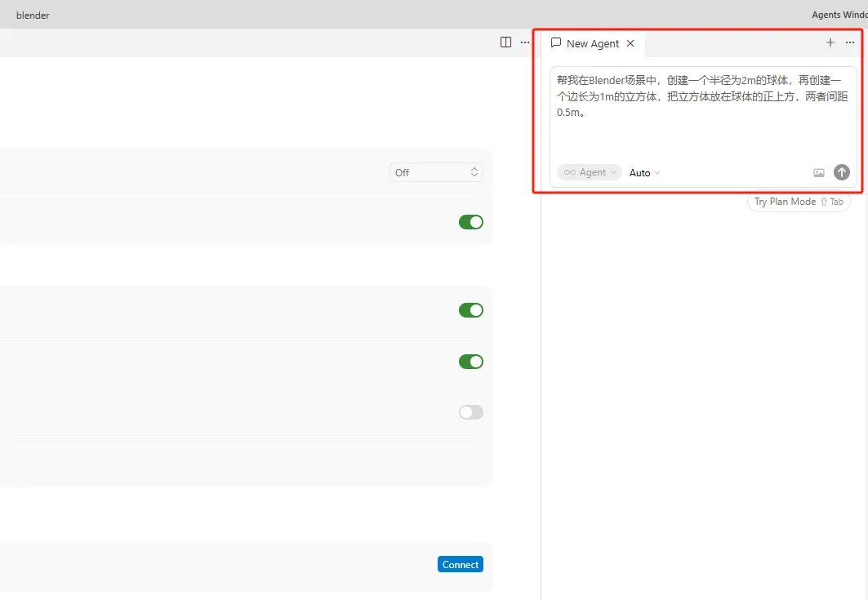Toggle the split editor layout icon
Screen dimensions: 868x600
click(x=505, y=42)
